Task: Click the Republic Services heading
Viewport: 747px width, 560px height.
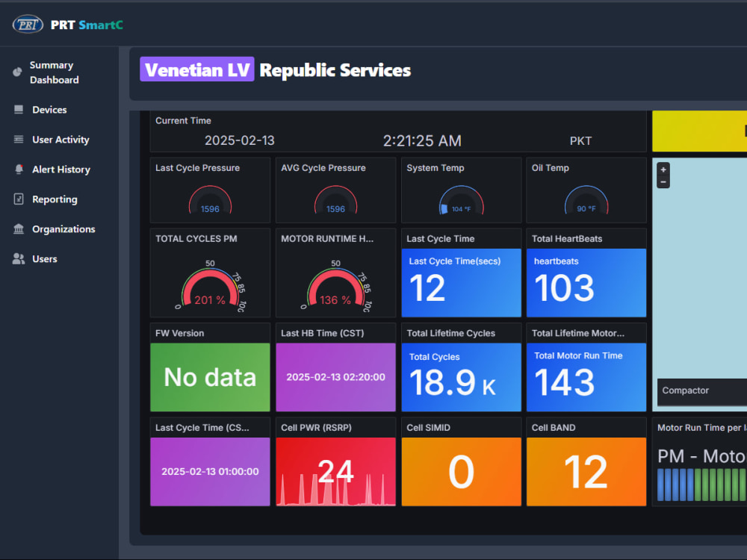Action: (335, 70)
